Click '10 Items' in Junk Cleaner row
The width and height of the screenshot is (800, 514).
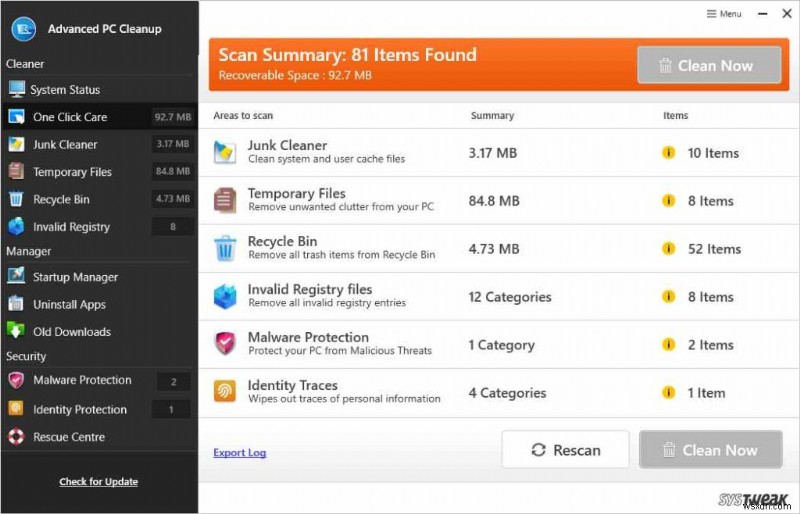tap(713, 153)
